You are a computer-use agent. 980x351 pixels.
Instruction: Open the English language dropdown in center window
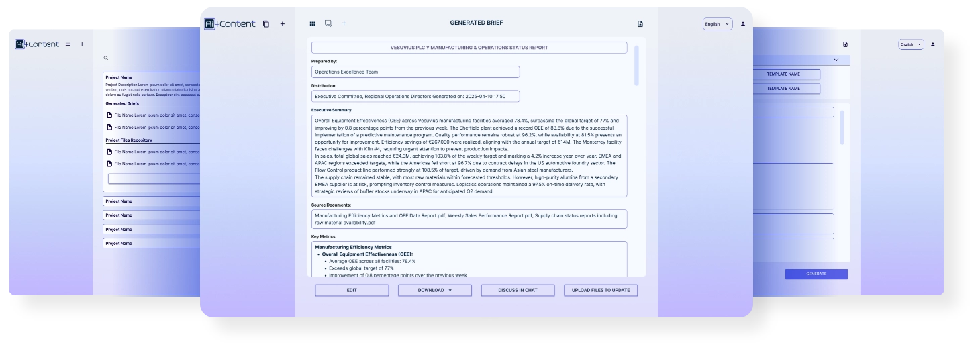click(717, 24)
